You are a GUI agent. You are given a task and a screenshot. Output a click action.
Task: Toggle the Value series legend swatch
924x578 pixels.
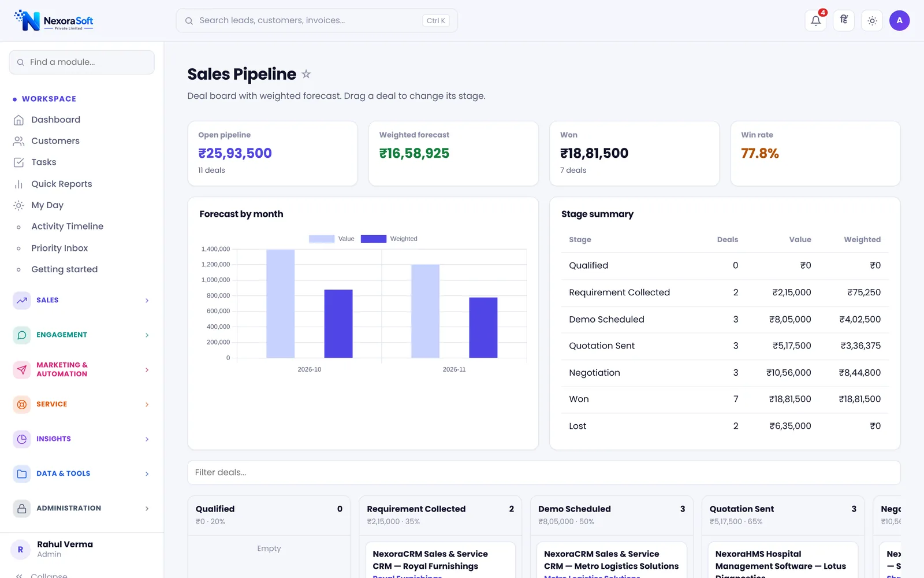[x=322, y=239]
